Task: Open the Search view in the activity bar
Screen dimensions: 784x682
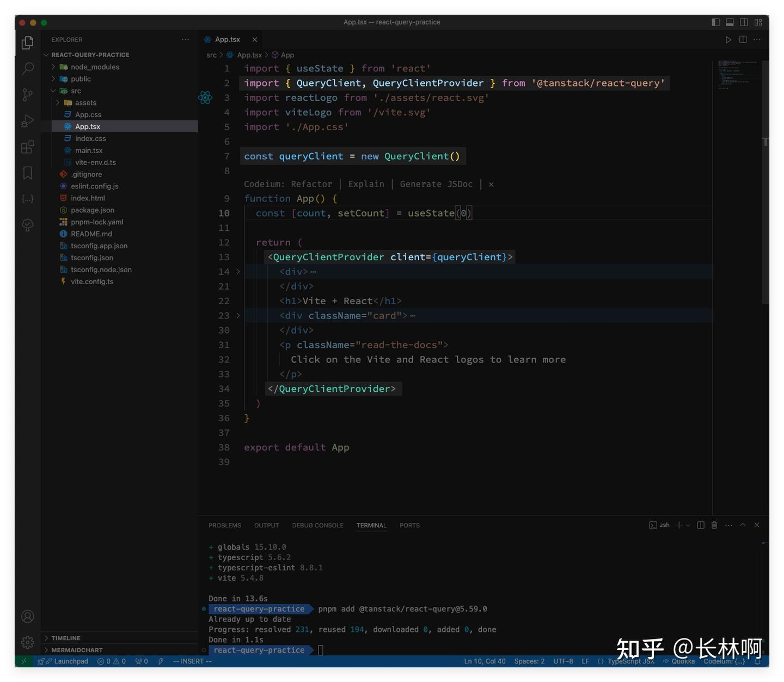Action: (27, 69)
